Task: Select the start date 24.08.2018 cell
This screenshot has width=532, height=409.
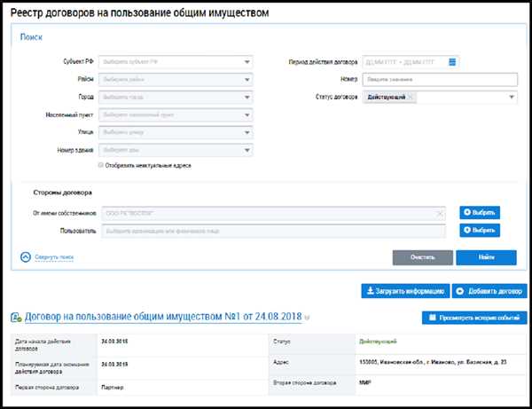Action: click(x=114, y=342)
